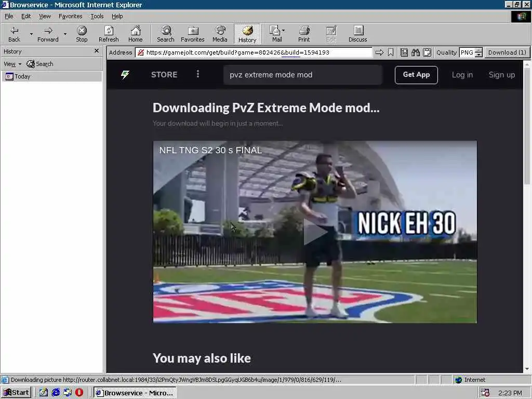Go Back using the Back toolbar button
This screenshot has width=532, height=399.
(x=14, y=34)
